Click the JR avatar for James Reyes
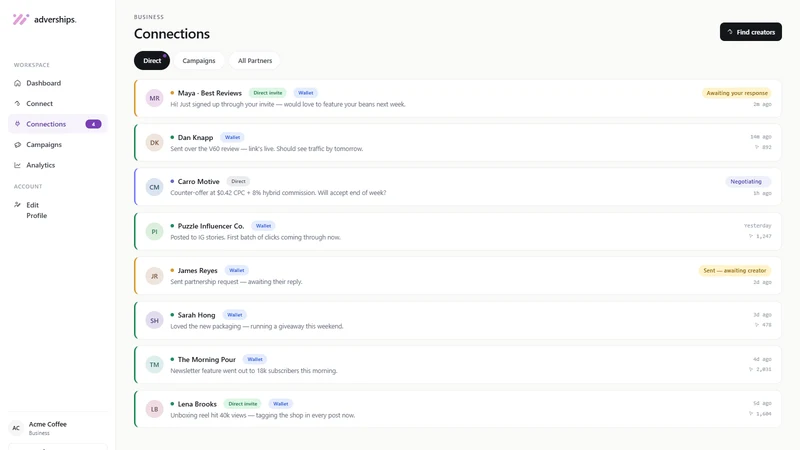 click(x=155, y=276)
